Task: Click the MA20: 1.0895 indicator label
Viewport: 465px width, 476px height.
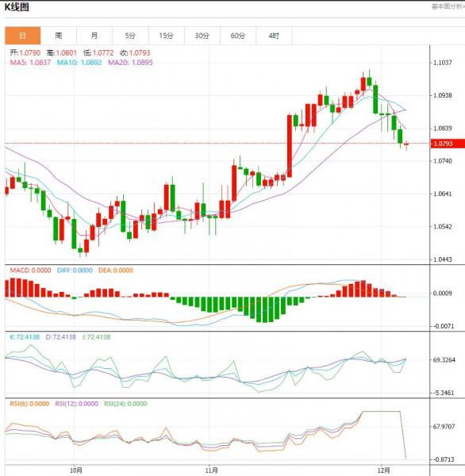Action: click(131, 63)
